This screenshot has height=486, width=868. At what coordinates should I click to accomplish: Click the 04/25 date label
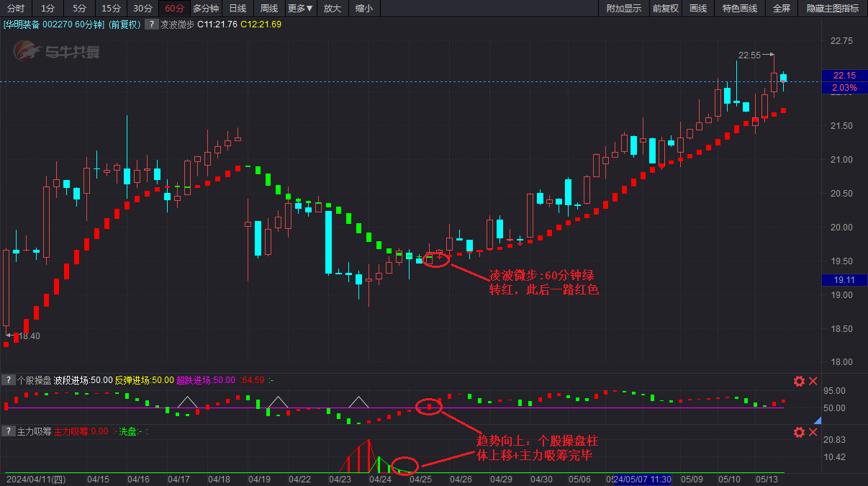pyautogui.click(x=420, y=479)
